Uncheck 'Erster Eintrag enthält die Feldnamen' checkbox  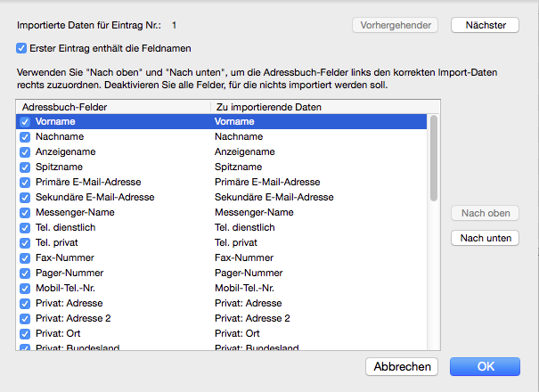tap(21, 47)
